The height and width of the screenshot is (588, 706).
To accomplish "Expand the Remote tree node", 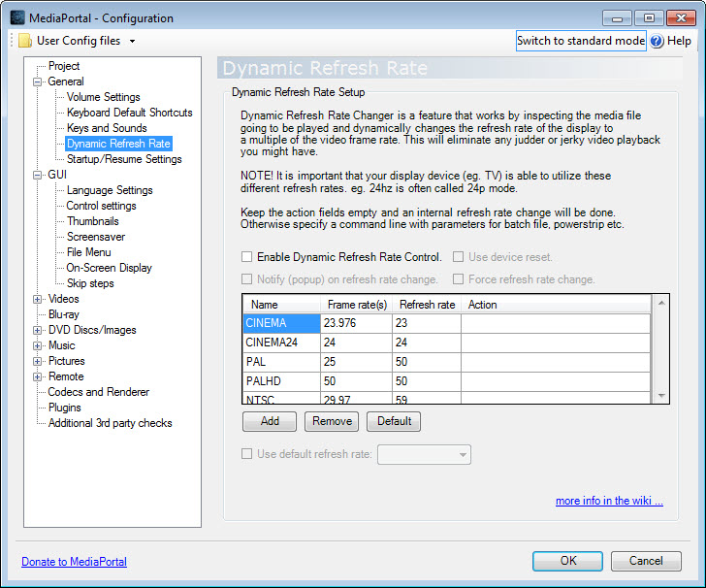I will pos(38,377).
